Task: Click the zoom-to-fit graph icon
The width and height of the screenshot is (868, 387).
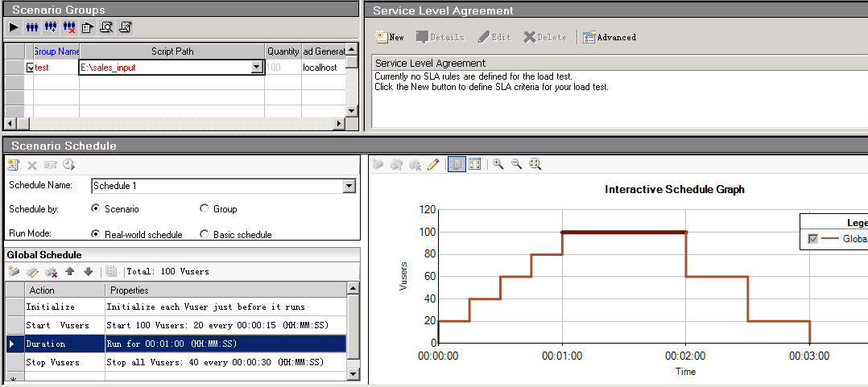Action: 535,164
